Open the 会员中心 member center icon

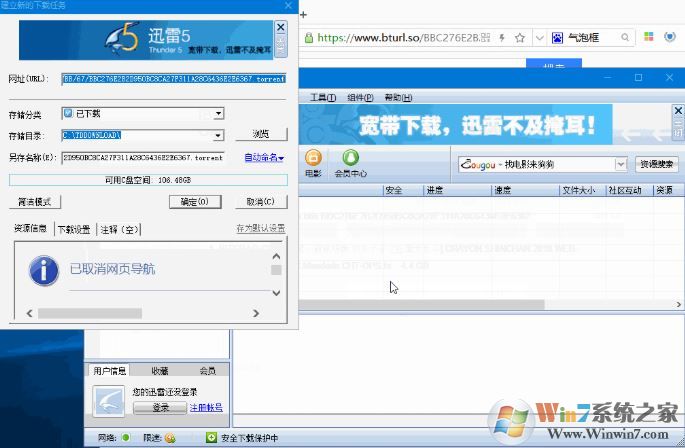[x=350, y=163]
